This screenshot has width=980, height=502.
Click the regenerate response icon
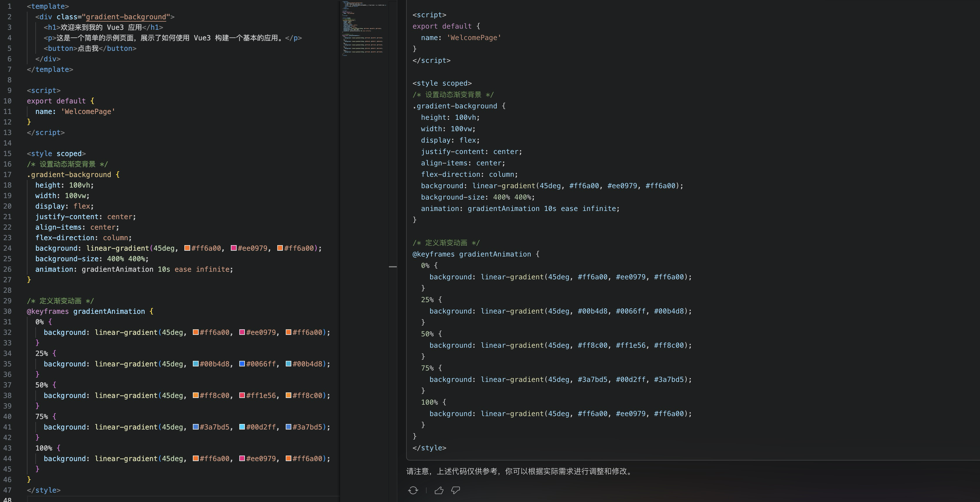413,490
